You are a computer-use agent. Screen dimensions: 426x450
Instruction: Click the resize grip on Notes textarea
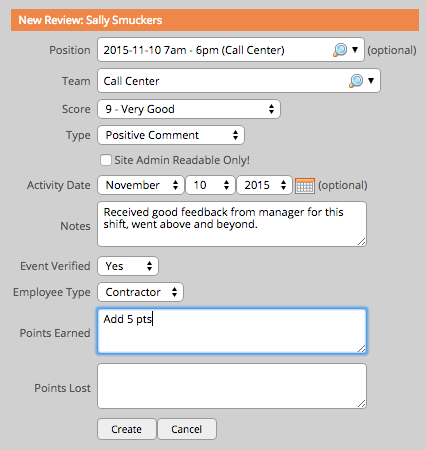(x=361, y=242)
